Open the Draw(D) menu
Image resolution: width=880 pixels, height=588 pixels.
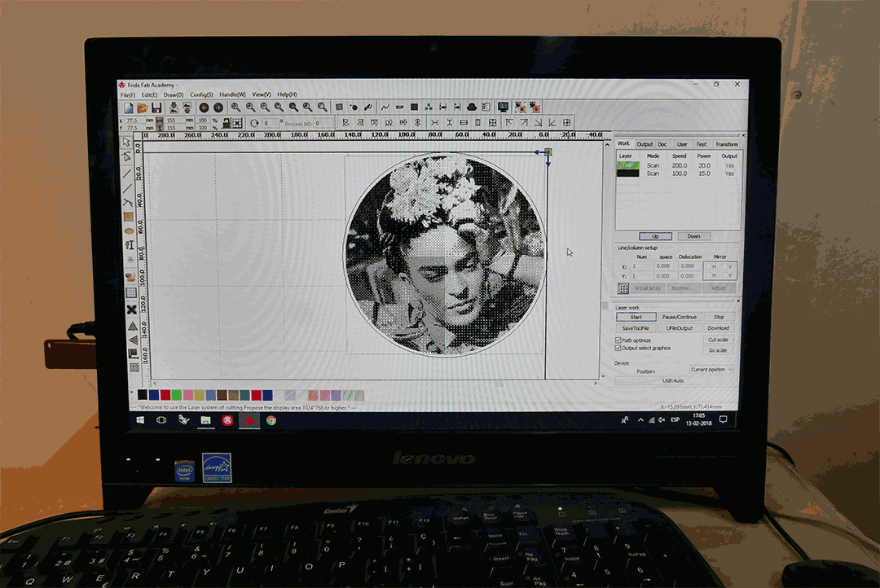click(174, 95)
